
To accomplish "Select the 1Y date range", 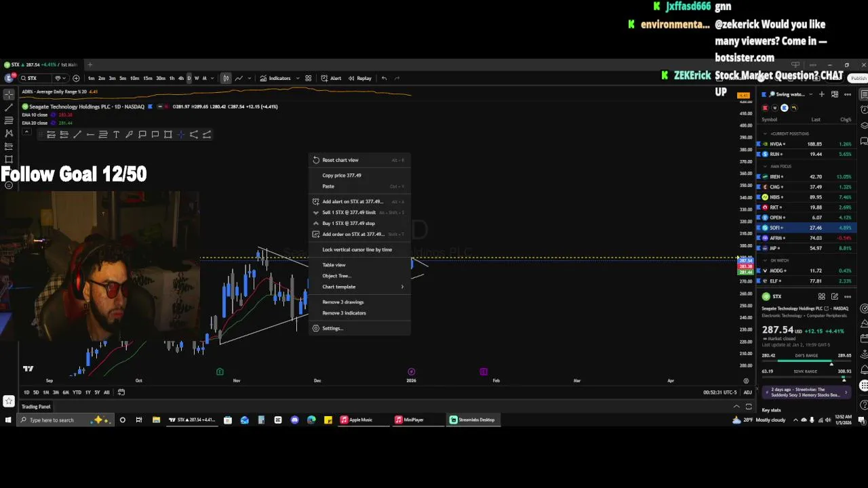I will (87, 392).
